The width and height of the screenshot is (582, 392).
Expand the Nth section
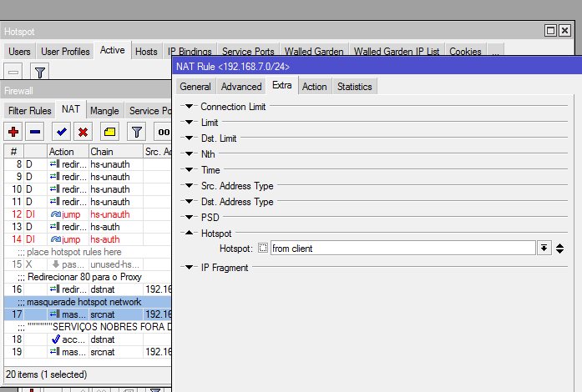(189, 153)
